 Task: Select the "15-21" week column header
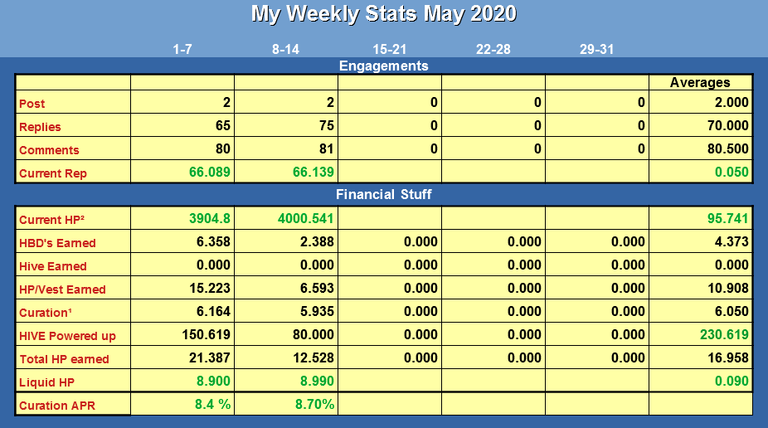pyautogui.click(x=389, y=49)
